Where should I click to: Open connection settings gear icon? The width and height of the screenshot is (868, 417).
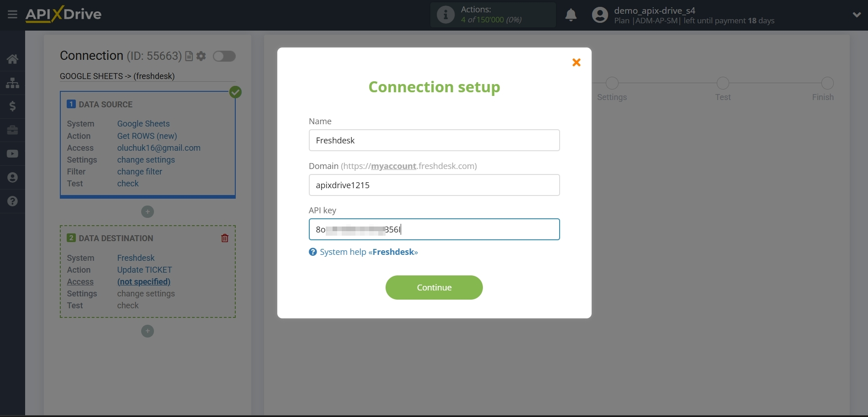pyautogui.click(x=201, y=56)
